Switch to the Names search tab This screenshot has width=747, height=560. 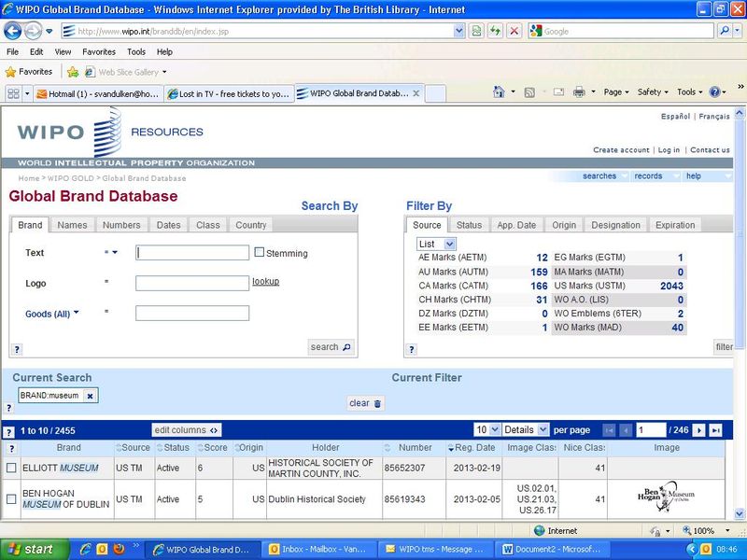(x=73, y=225)
